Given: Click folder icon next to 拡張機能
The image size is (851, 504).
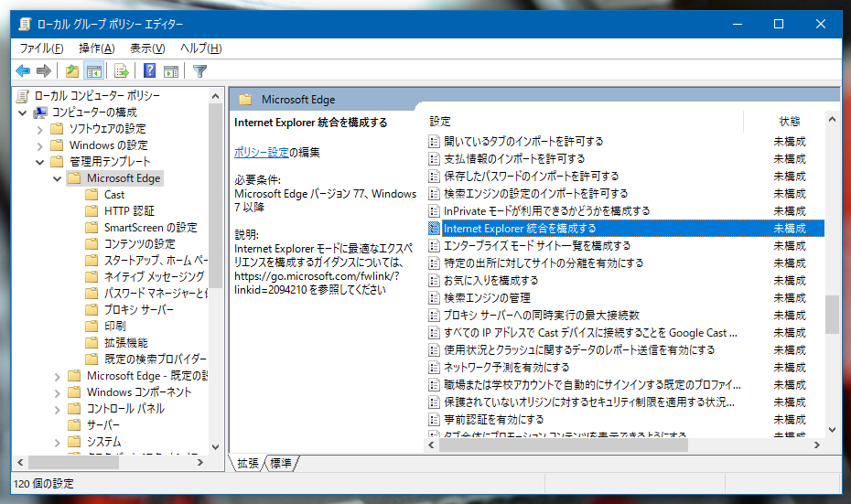Looking at the screenshot, I should [x=92, y=342].
